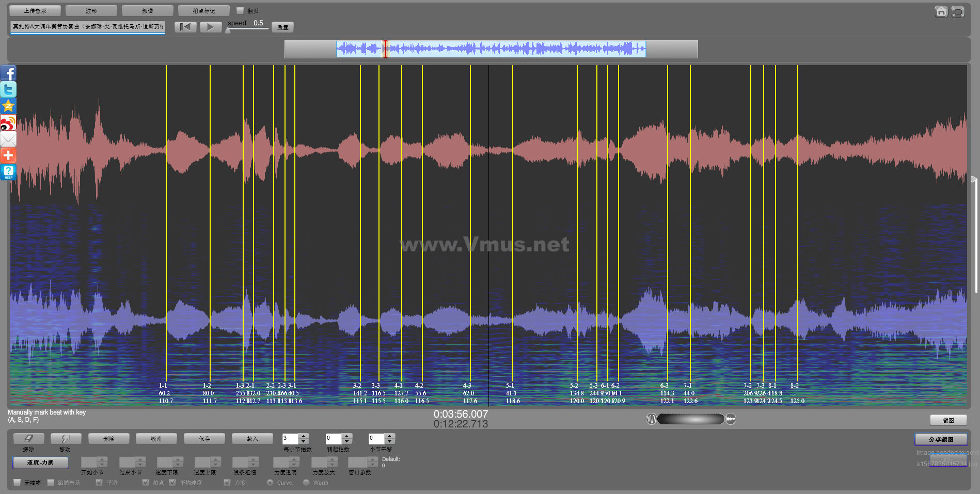This screenshot has height=494, width=980.
Task: Enable the 翻页 page-turn checkbox
Action: pyautogui.click(x=240, y=10)
